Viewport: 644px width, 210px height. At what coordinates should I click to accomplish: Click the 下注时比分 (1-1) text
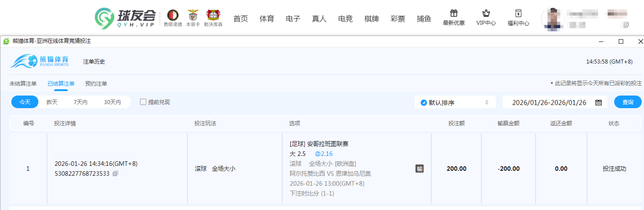[x=312, y=193]
